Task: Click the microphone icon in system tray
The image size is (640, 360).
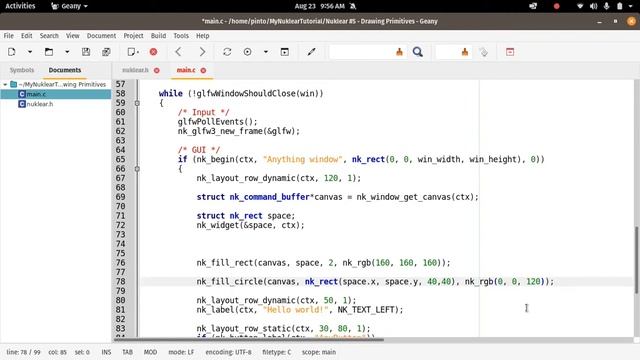Action: tap(607, 6)
